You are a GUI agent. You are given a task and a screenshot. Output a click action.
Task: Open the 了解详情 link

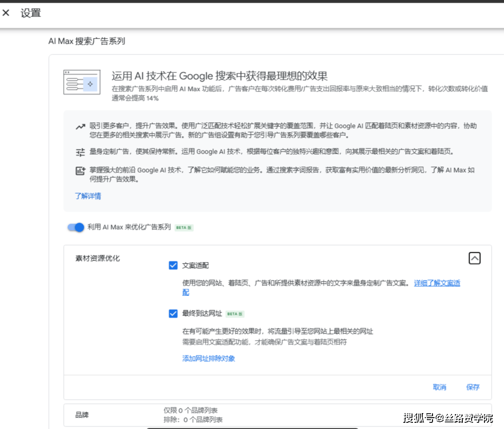[x=87, y=196]
